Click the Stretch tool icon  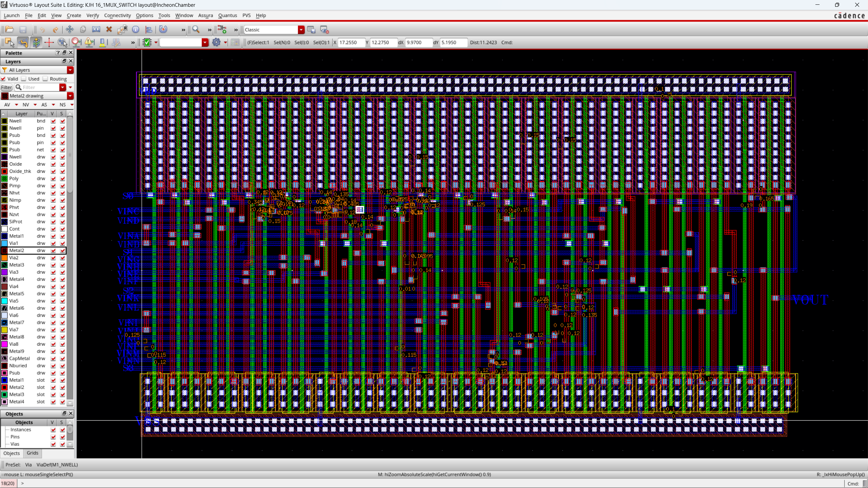pyautogui.click(x=96, y=29)
